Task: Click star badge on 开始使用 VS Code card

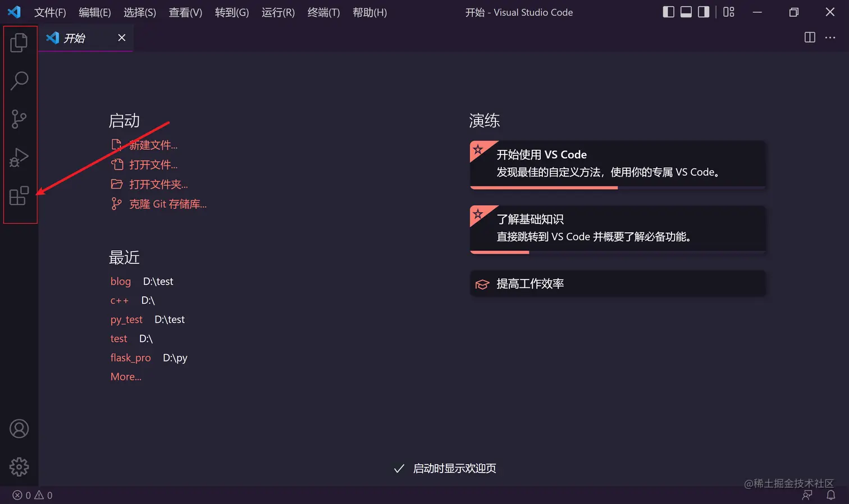Action: click(478, 149)
